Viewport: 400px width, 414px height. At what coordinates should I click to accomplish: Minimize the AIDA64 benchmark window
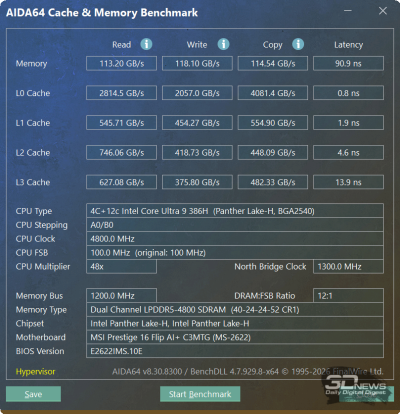coord(348,11)
